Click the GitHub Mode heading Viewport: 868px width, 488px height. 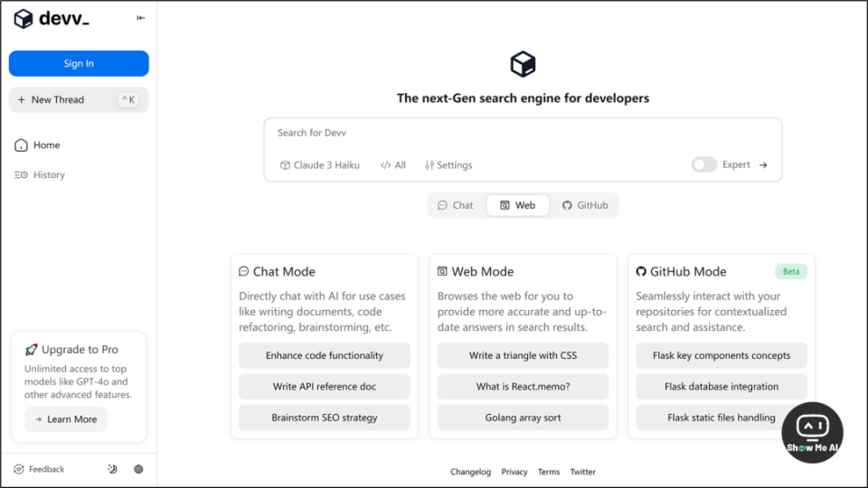click(688, 272)
